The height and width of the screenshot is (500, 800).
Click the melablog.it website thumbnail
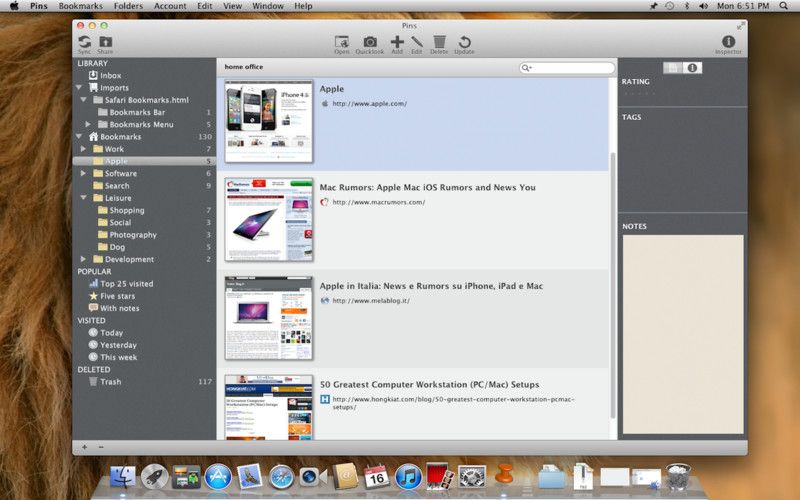tap(269, 318)
